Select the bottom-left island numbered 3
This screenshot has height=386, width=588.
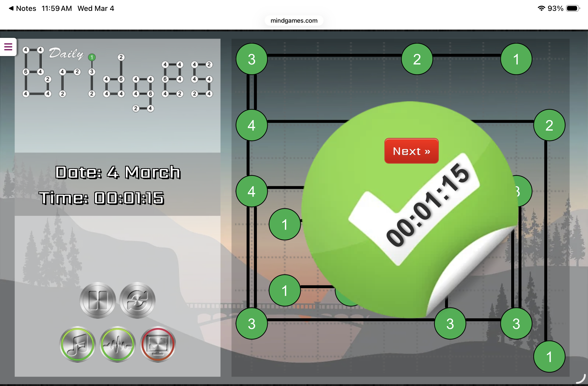[251, 323]
